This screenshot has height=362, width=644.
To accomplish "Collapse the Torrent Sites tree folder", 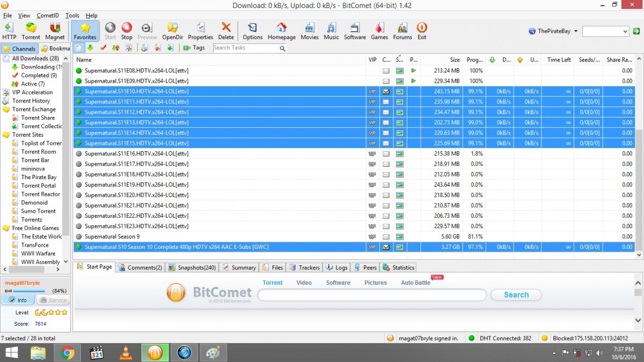I will click(27, 135).
